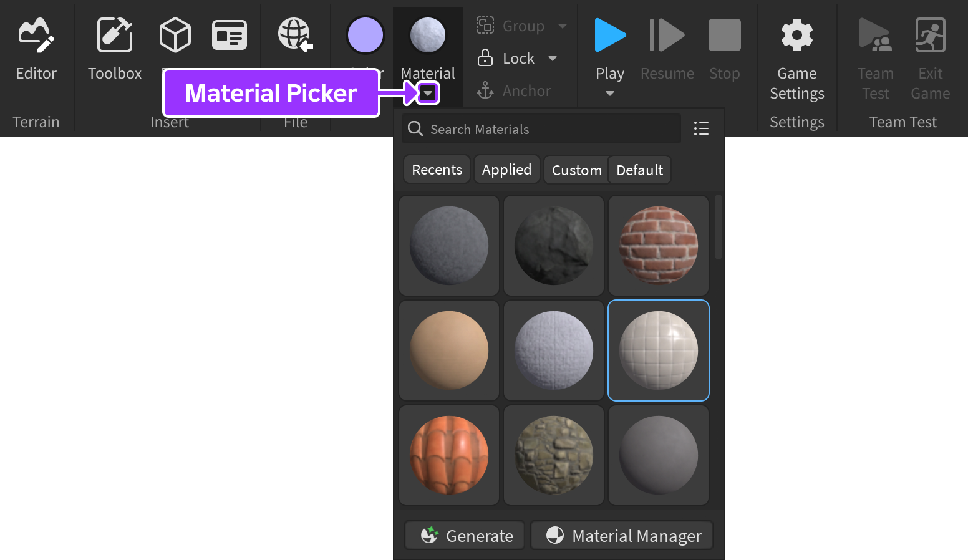This screenshot has width=968, height=560.
Task: Click the globe import icon
Action: tap(294, 35)
